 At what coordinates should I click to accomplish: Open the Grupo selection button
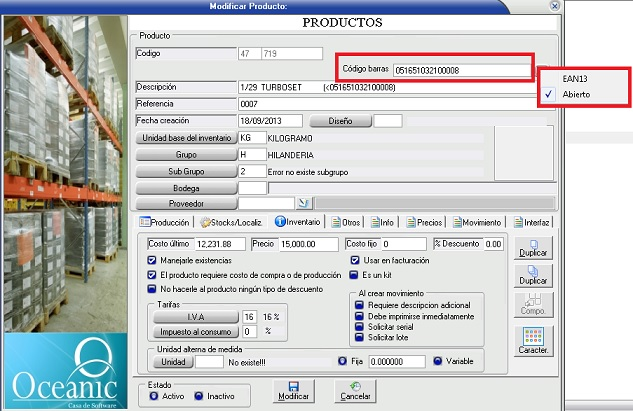click(186, 155)
